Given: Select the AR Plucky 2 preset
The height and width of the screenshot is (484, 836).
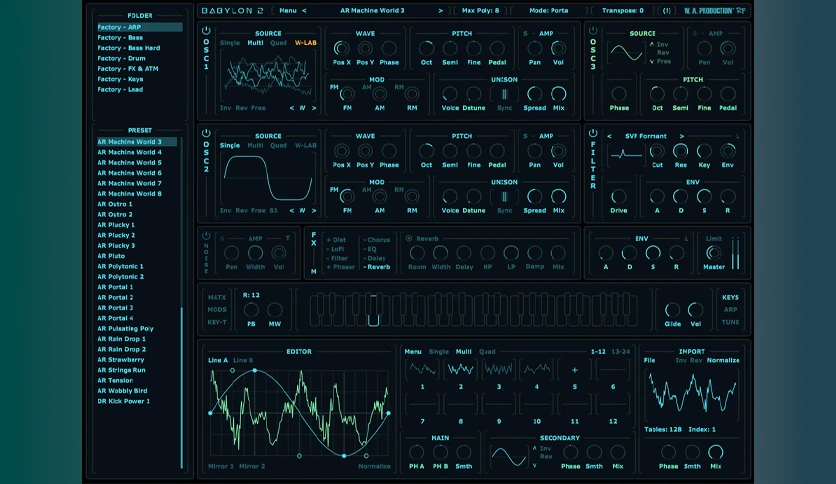Looking at the screenshot, I should pyautogui.click(x=116, y=235).
